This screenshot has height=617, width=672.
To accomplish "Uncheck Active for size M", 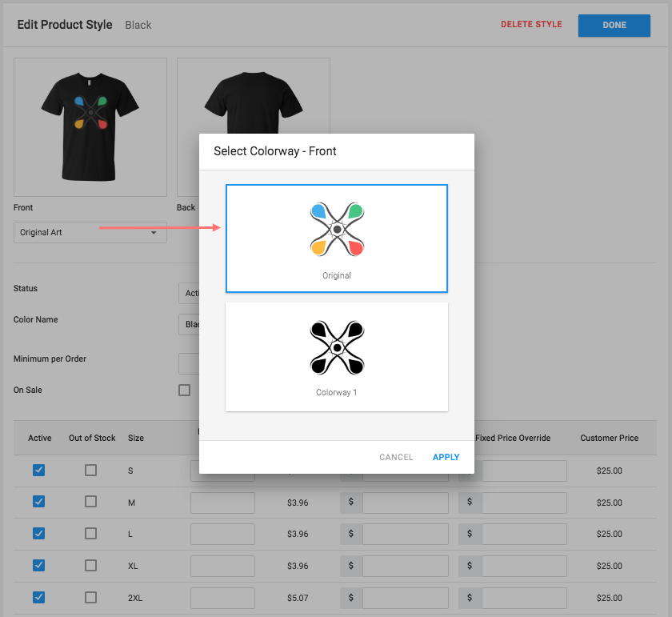I will (x=39, y=501).
